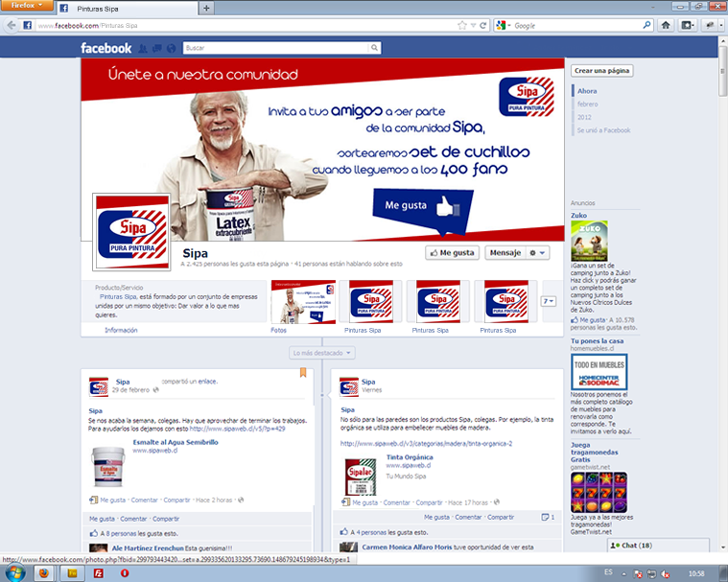Viewport: 728px width, 582px height.
Task: Click the search magnifier next to Buscar
Action: 374,47
